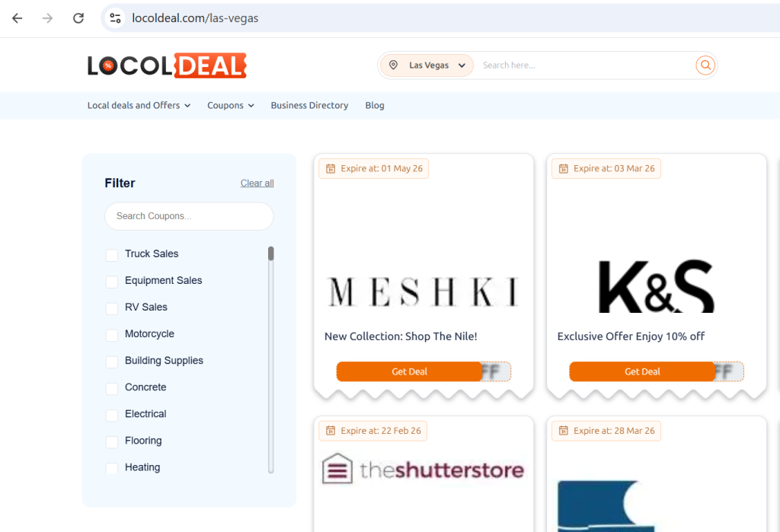This screenshot has width=780, height=532.
Task: Go to Business Directory page
Action: [309, 106]
